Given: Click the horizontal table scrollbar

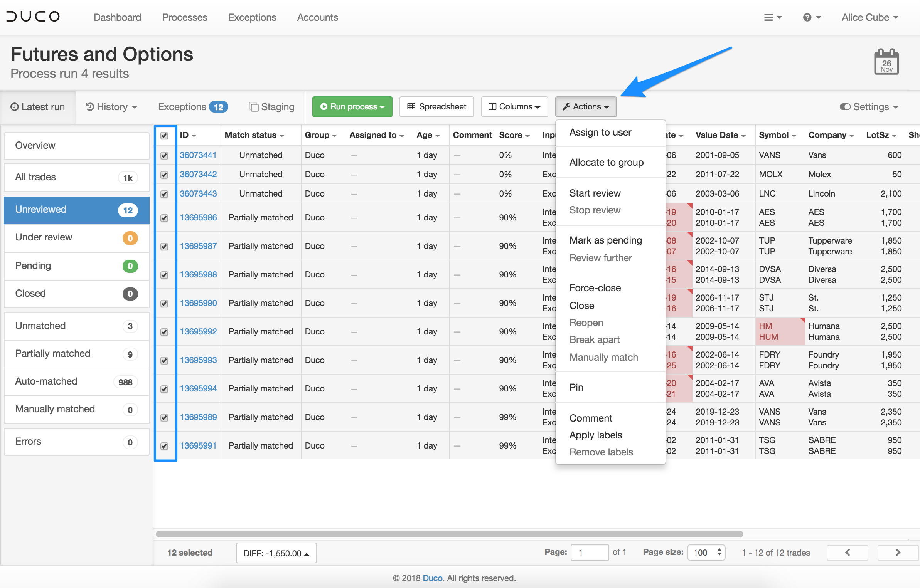Looking at the screenshot, I should tap(449, 534).
